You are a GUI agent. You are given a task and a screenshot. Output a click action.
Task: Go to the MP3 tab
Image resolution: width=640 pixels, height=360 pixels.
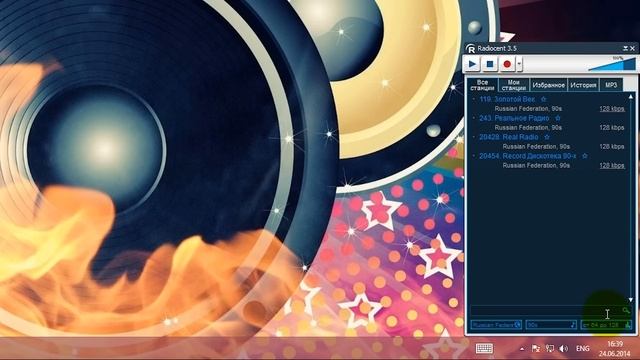pos(611,85)
